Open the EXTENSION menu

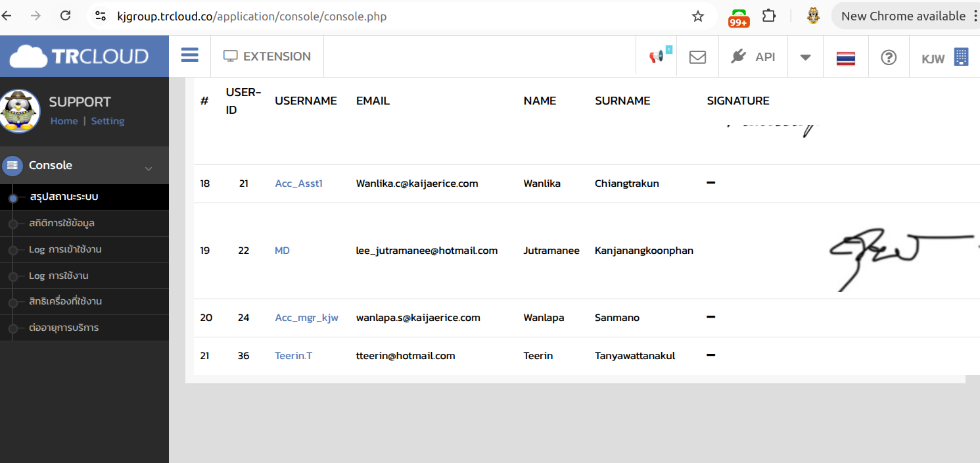[x=267, y=57]
